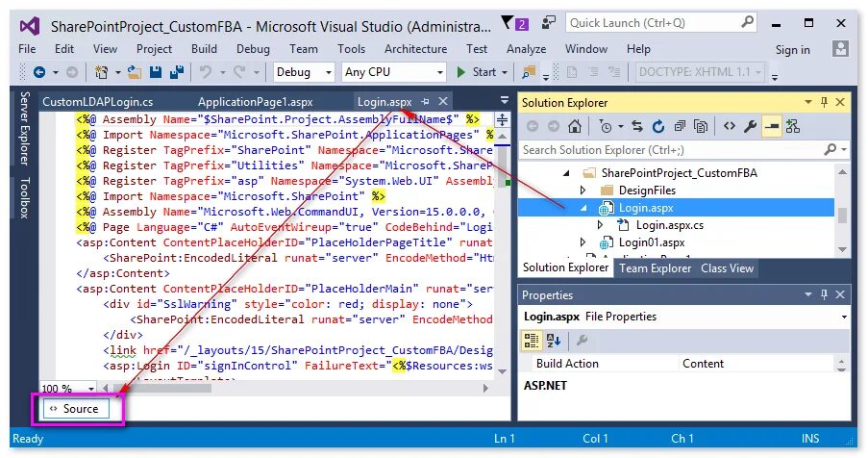This screenshot has height=458, width=868.
Task: Click the Save All icon
Action: 177,72
